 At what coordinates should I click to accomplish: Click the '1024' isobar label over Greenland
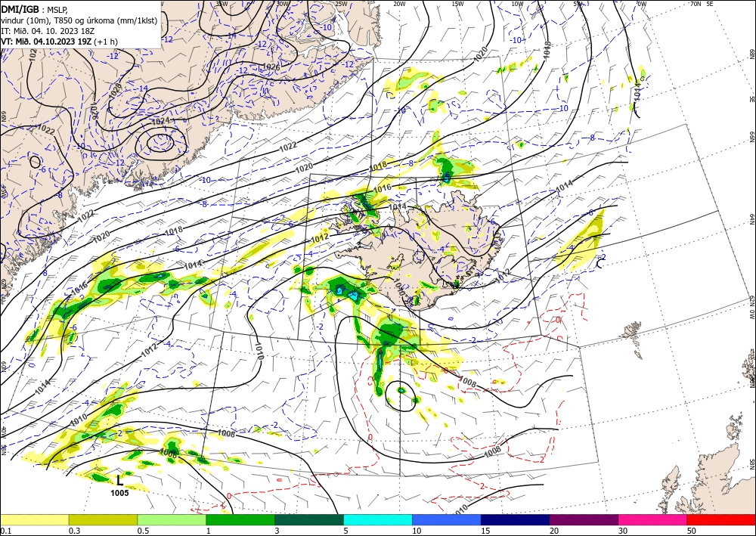160,121
